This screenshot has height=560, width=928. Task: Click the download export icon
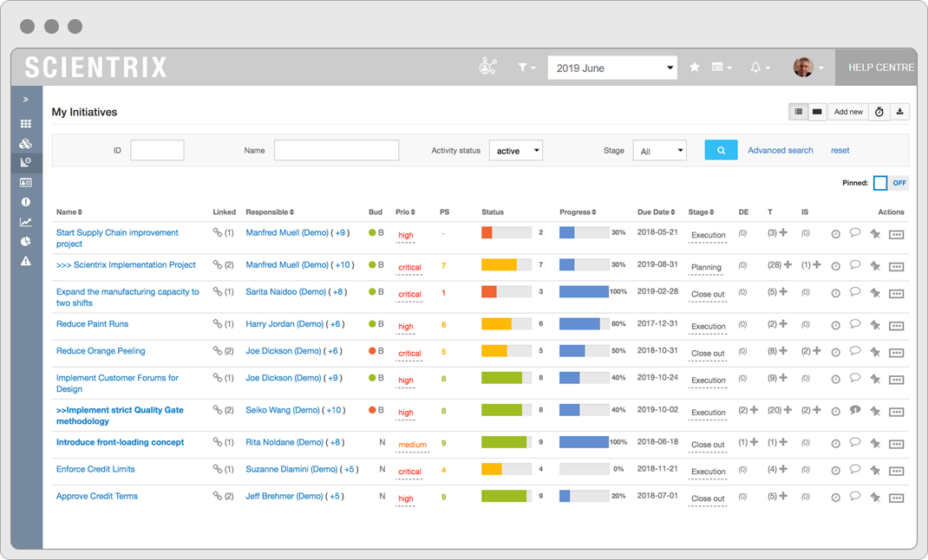point(899,112)
